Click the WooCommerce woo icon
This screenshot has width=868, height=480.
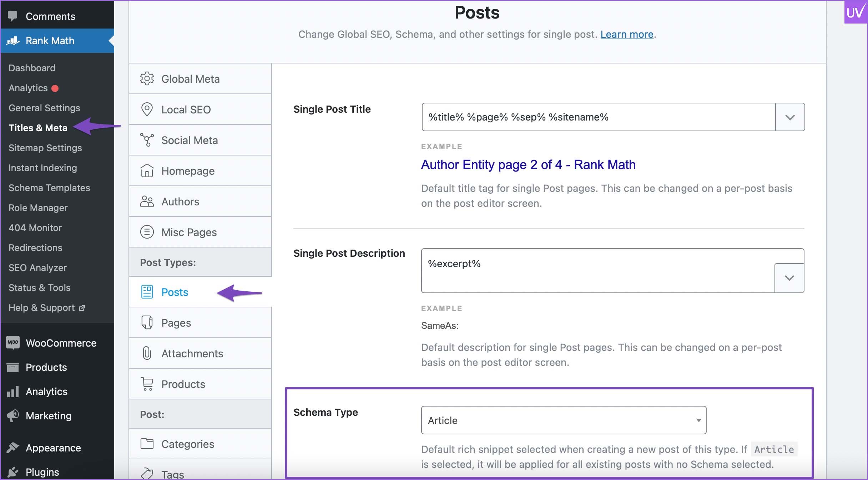13,343
